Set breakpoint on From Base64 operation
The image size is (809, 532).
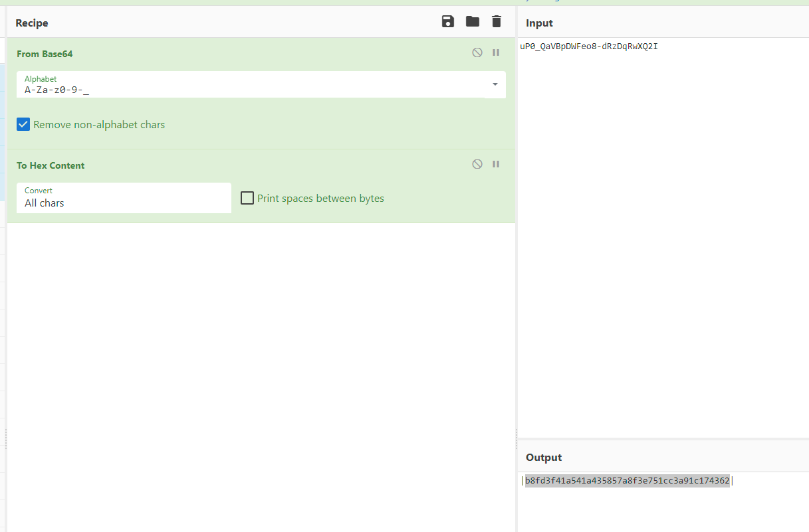(x=496, y=52)
